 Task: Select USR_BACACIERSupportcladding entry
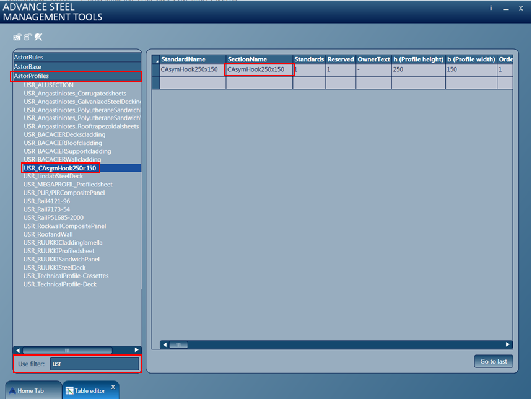click(x=67, y=151)
